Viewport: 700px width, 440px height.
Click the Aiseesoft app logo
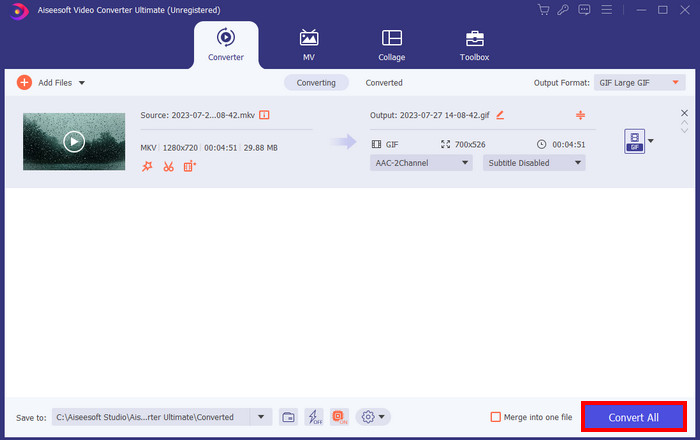[19, 11]
